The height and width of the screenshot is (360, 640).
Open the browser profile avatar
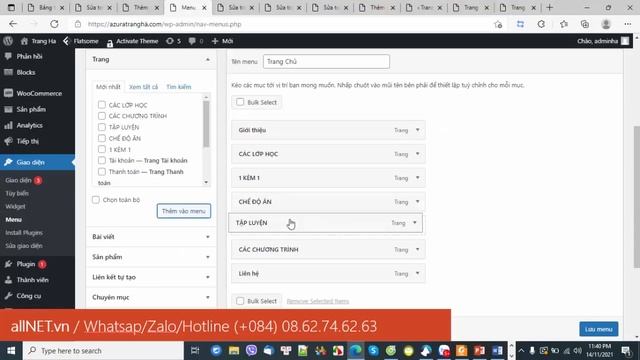pyautogui.click(x=606, y=24)
